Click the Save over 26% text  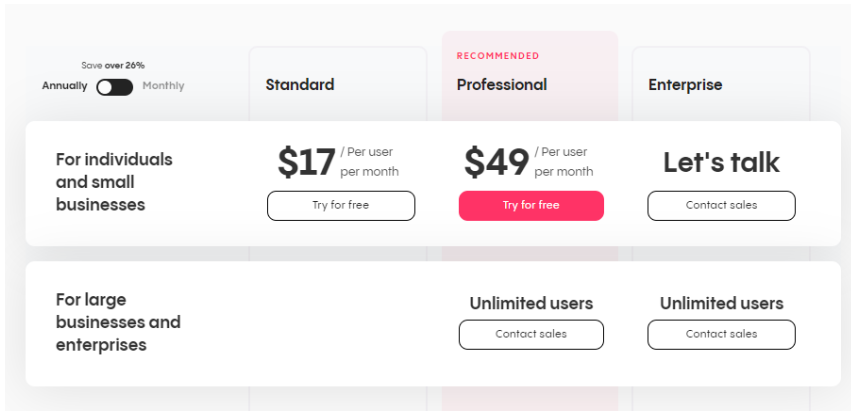pos(113,65)
